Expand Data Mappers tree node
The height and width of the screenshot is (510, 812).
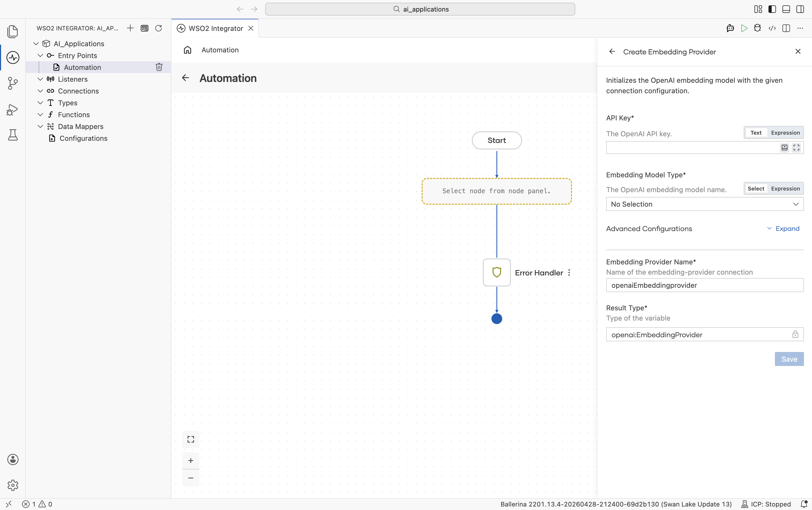pyautogui.click(x=40, y=126)
